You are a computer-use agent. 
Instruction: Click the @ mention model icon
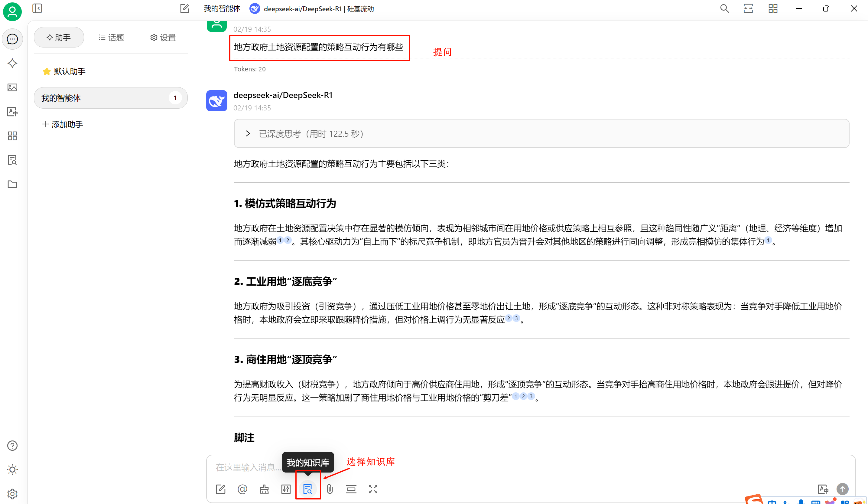[242, 489]
